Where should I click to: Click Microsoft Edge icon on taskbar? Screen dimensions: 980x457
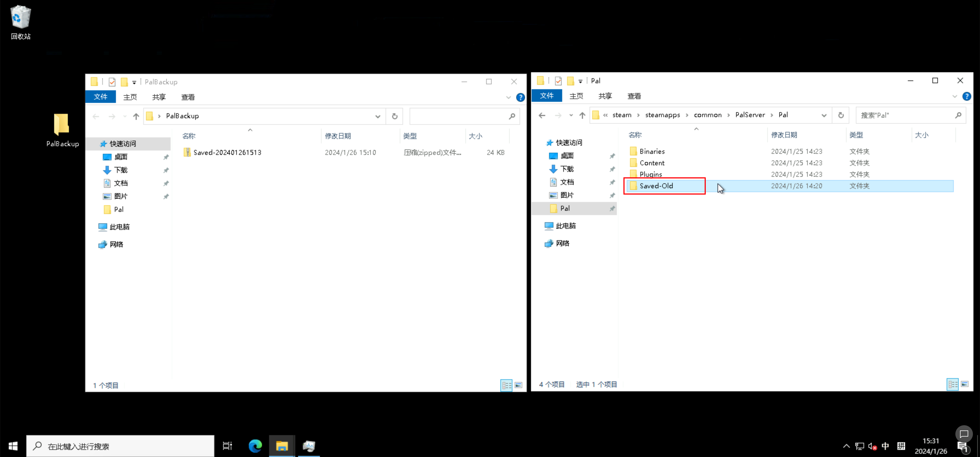255,446
